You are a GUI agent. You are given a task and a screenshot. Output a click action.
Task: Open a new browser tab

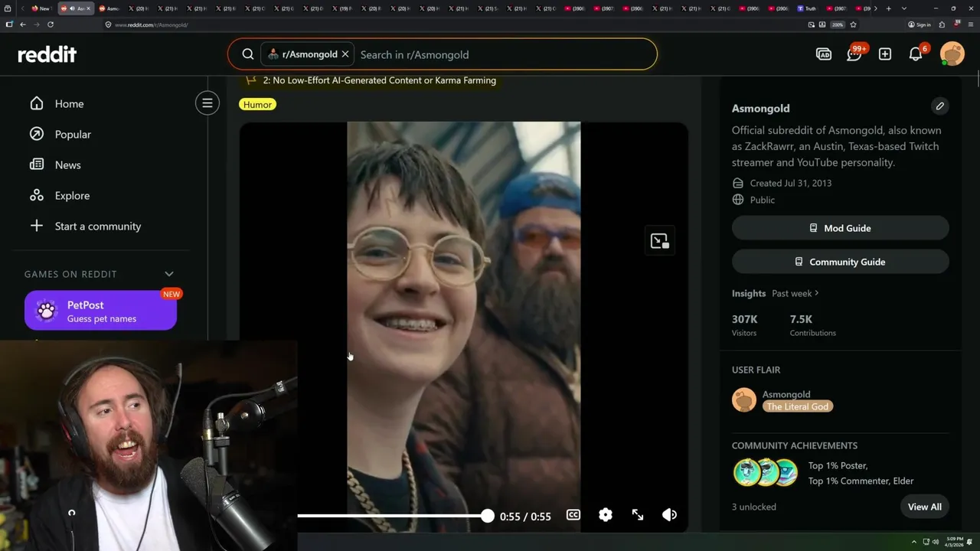click(888, 8)
